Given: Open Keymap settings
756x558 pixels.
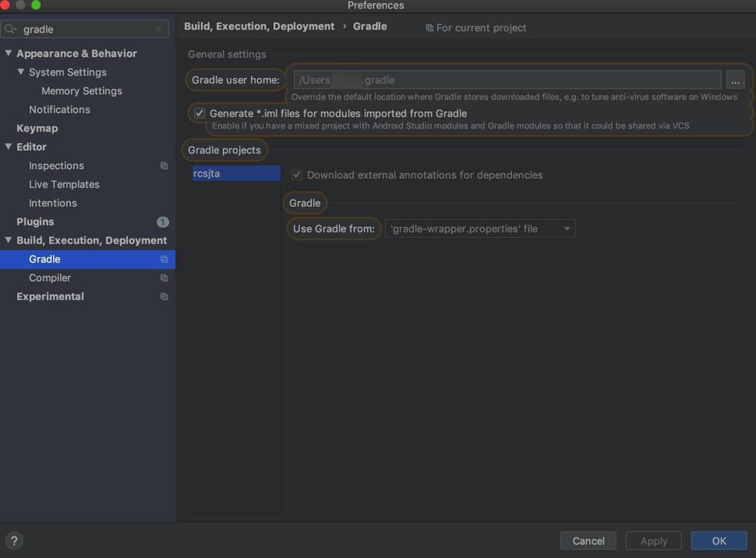Looking at the screenshot, I should [x=37, y=129].
